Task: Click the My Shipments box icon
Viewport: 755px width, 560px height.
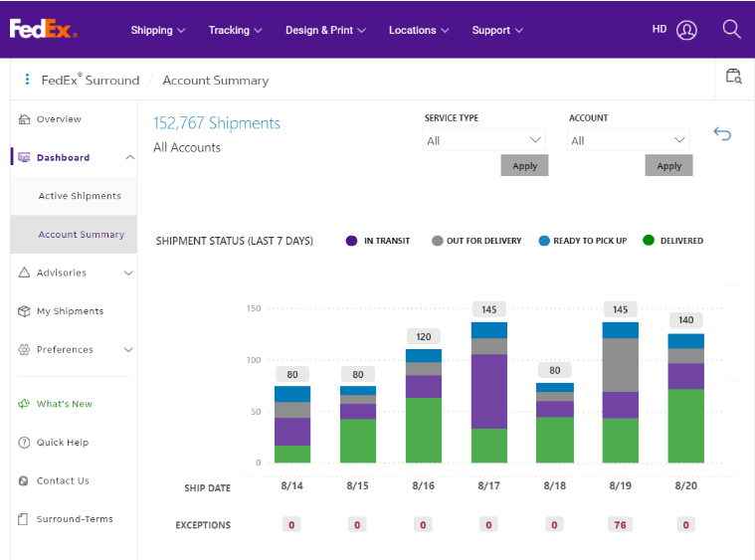Action: [x=24, y=311]
